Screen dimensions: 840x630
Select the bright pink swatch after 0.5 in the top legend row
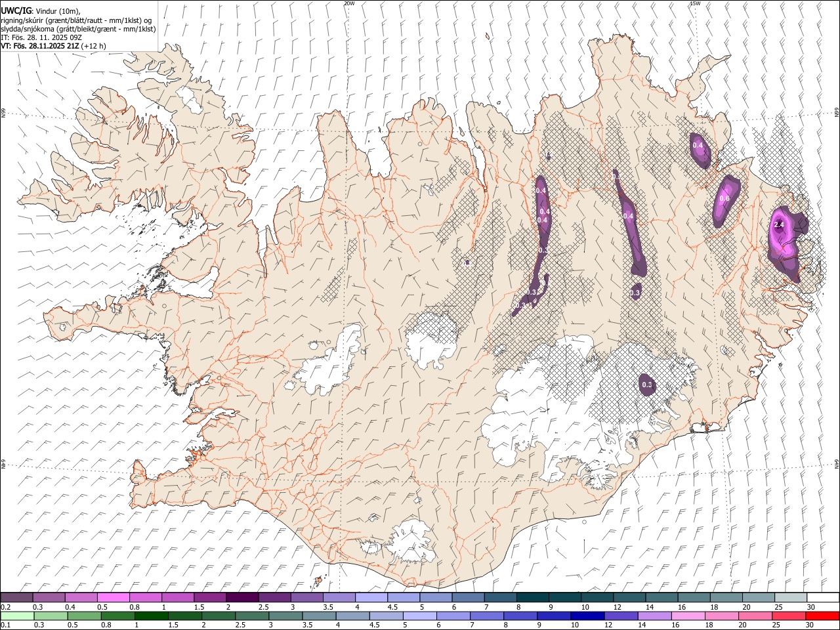tap(113, 598)
